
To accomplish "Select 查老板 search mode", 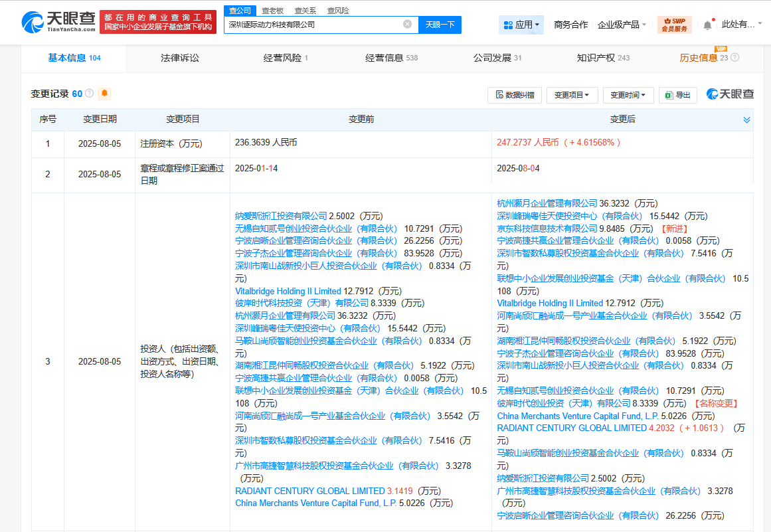I will [272, 11].
